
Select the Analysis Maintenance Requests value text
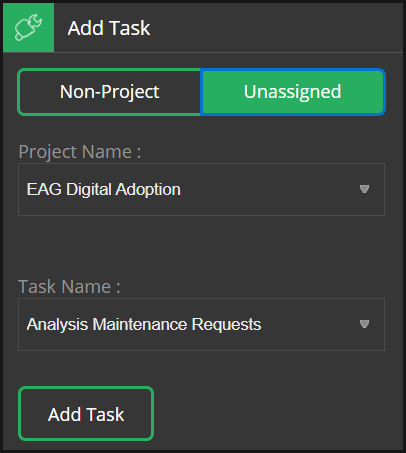tap(144, 324)
